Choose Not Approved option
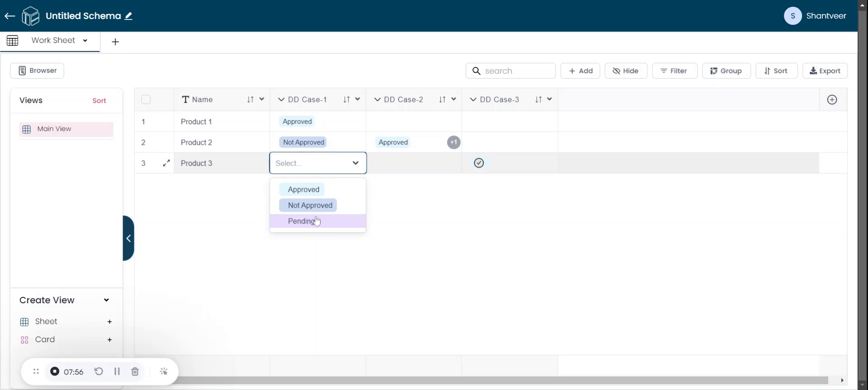 [310, 205]
